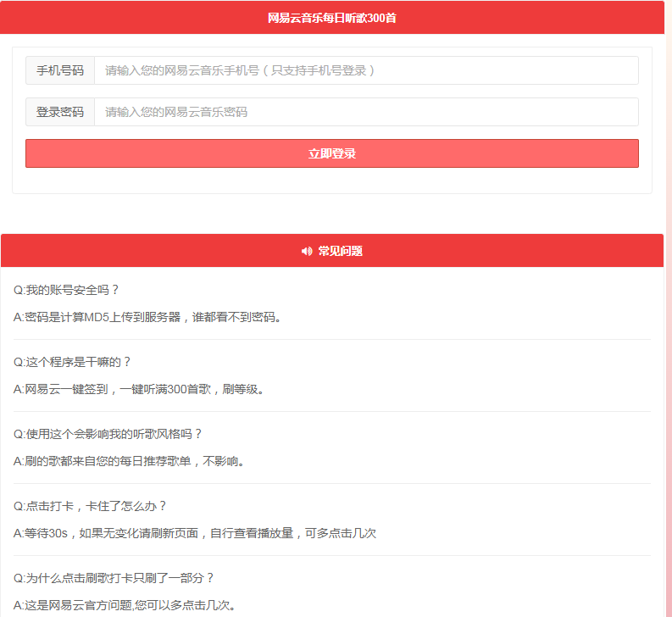The height and width of the screenshot is (617, 672).
Task: Click the answer about 密码是计算MD5上传到服务器
Action: [147, 317]
